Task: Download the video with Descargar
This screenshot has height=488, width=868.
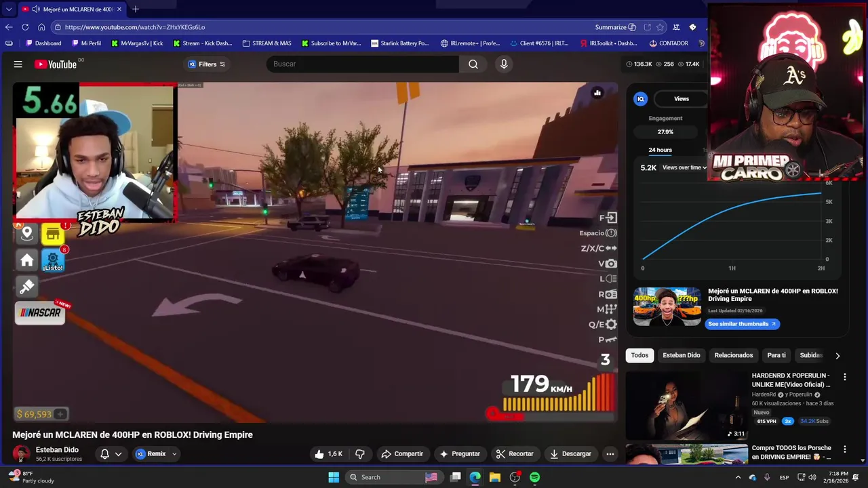Action: pyautogui.click(x=570, y=454)
